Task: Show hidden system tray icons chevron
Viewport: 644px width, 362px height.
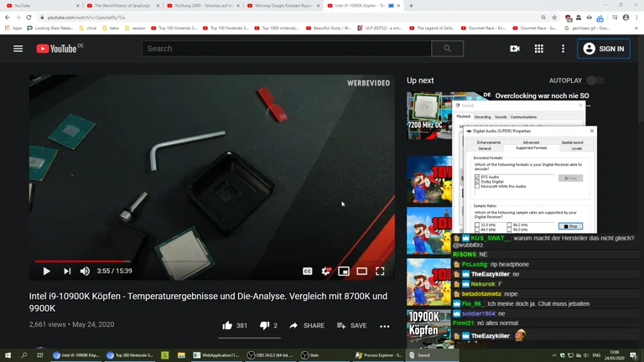Action: pyautogui.click(x=554, y=355)
